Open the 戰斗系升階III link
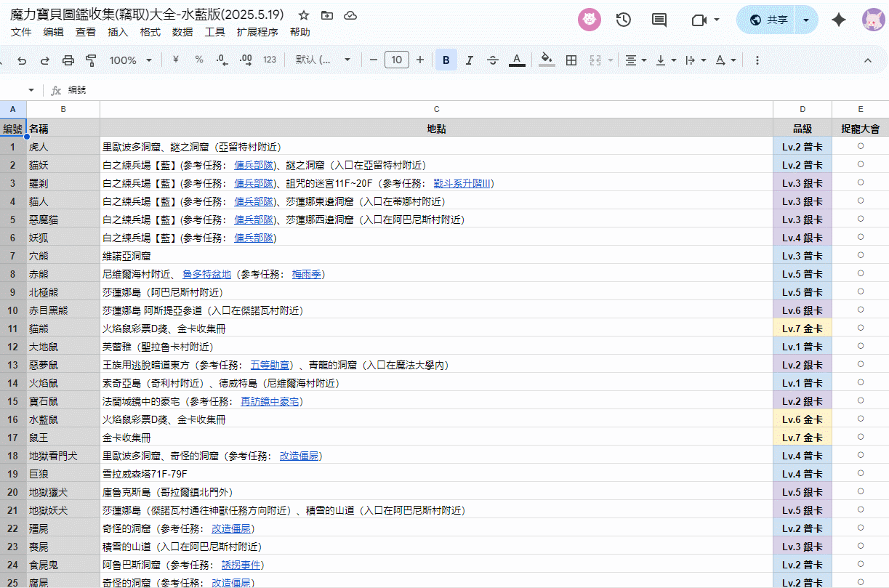The height and width of the screenshot is (588, 889). point(463,183)
